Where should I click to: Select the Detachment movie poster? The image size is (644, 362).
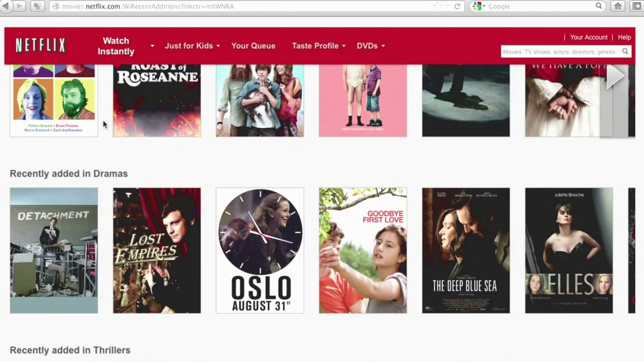pyautogui.click(x=54, y=250)
